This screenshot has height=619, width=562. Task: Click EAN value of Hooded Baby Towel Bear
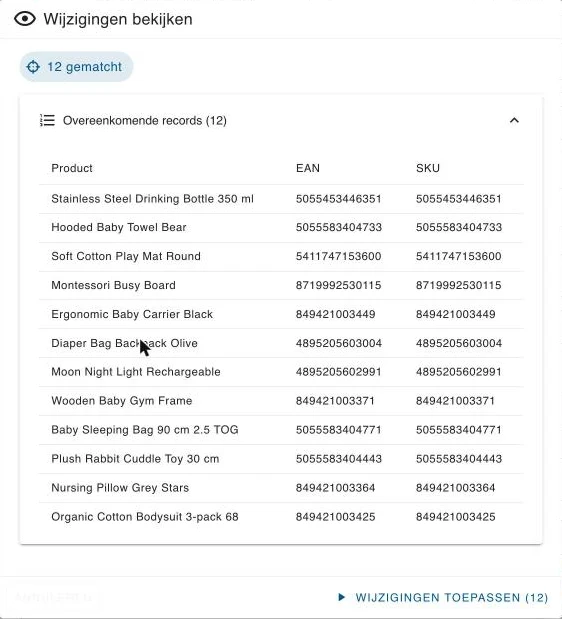click(x=339, y=227)
